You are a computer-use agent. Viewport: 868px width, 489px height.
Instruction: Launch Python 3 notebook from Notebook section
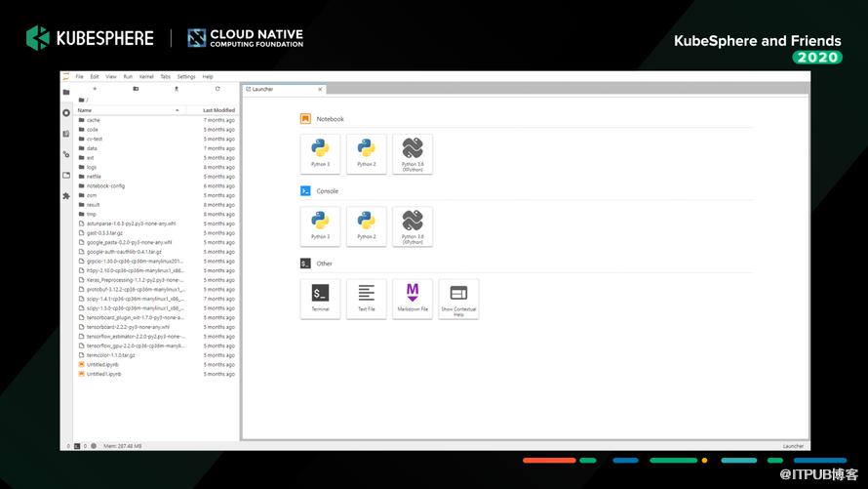pyautogui.click(x=320, y=154)
